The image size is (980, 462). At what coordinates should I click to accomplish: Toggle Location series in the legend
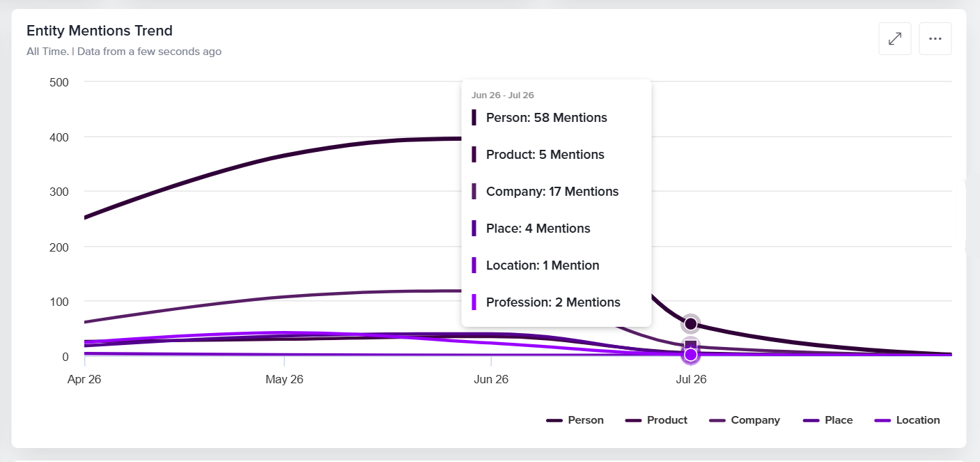coord(908,420)
